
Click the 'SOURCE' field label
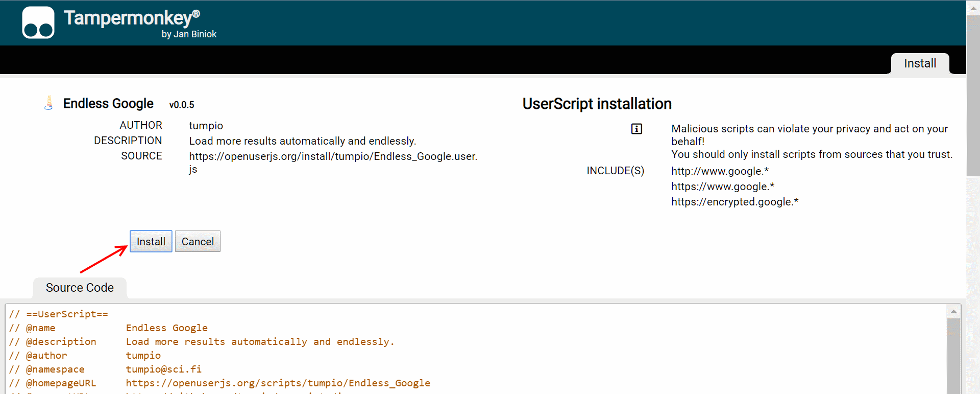click(x=141, y=156)
